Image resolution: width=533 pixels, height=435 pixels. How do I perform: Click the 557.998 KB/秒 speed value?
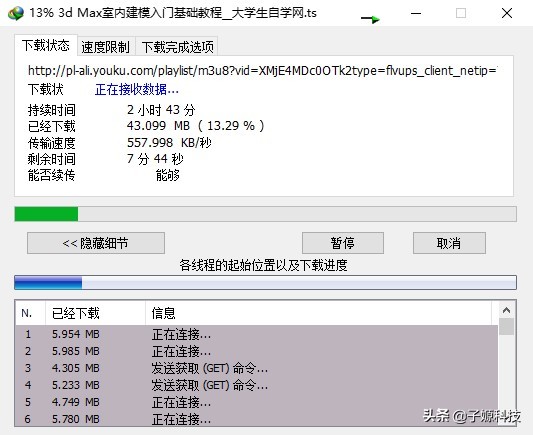click(169, 142)
